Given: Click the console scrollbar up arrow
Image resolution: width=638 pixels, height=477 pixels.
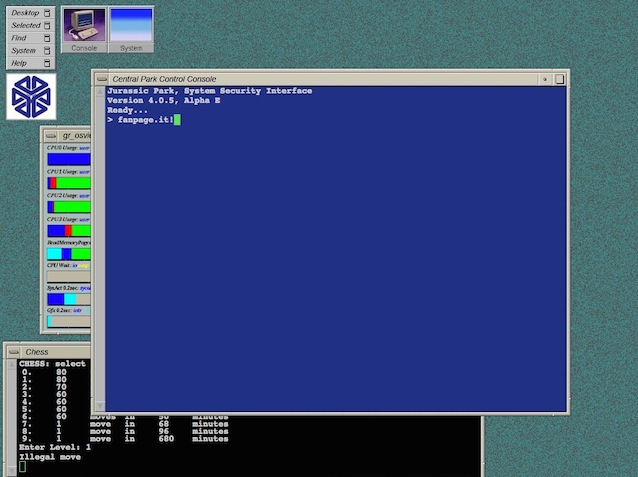Looking at the screenshot, I should [x=100, y=92].
